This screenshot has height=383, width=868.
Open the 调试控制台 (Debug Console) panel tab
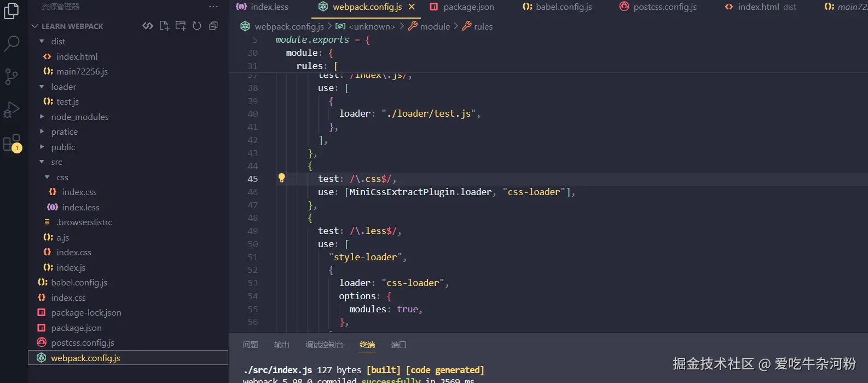pos(325,345)
